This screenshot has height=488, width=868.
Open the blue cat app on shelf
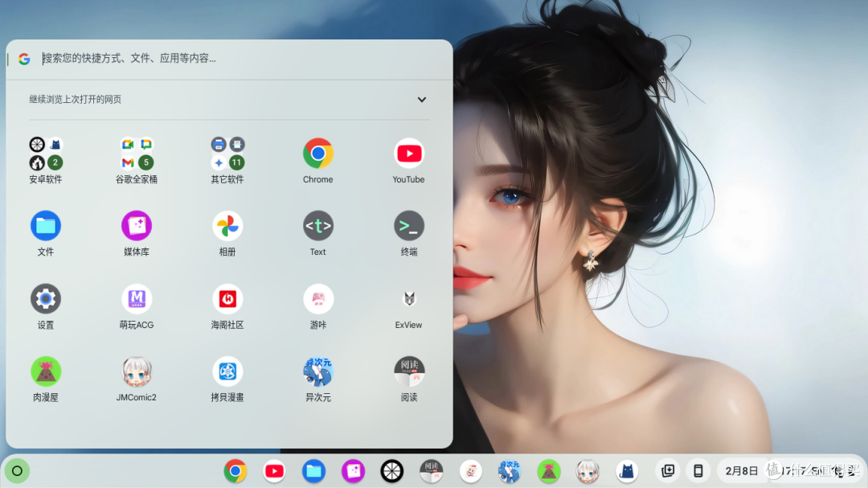pyautogui.click(x=627, y=471)
